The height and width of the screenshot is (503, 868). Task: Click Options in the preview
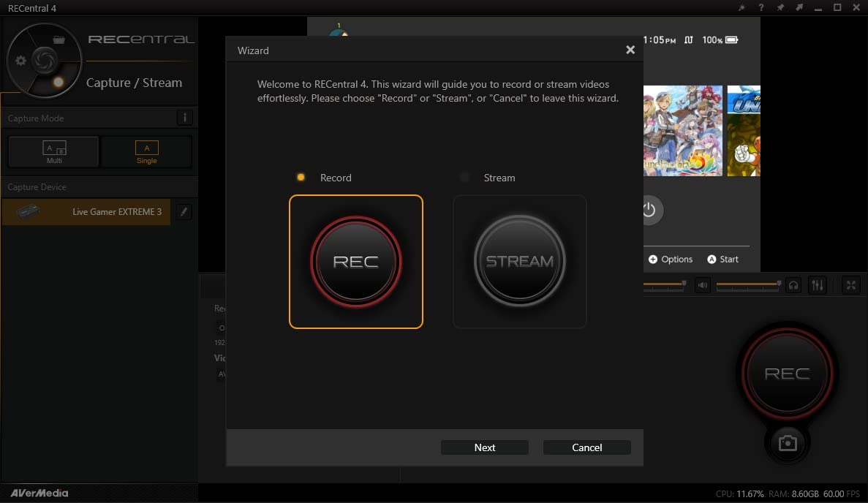click(x=671, y=259)
